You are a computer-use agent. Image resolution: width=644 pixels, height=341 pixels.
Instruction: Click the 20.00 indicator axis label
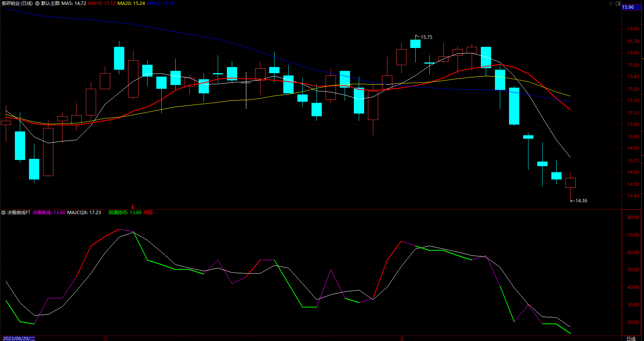pyautogui.click(x=633, y=322)
